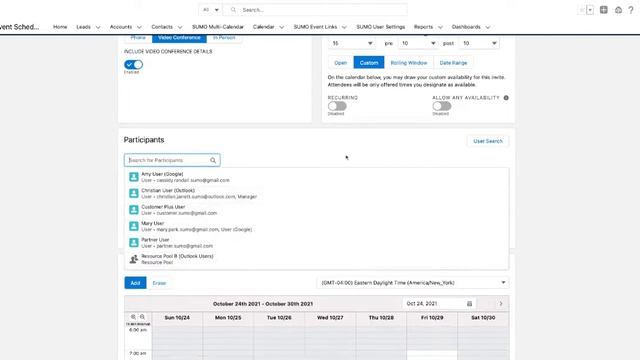Select the Video Conference location option
640x360 pixels.
click(179, 38)
